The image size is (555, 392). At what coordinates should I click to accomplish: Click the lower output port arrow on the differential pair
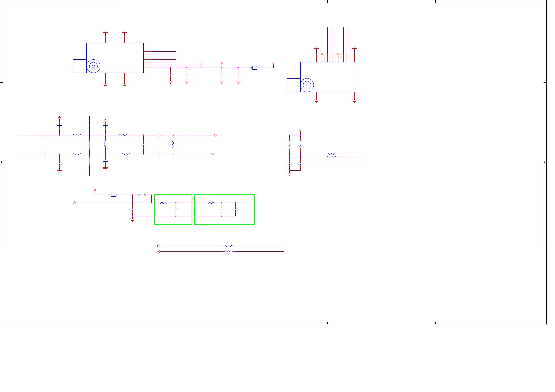(213, 154)
